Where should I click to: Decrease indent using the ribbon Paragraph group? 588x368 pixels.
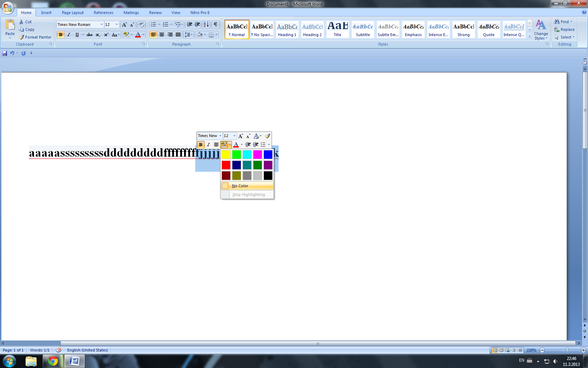point(189,25)
